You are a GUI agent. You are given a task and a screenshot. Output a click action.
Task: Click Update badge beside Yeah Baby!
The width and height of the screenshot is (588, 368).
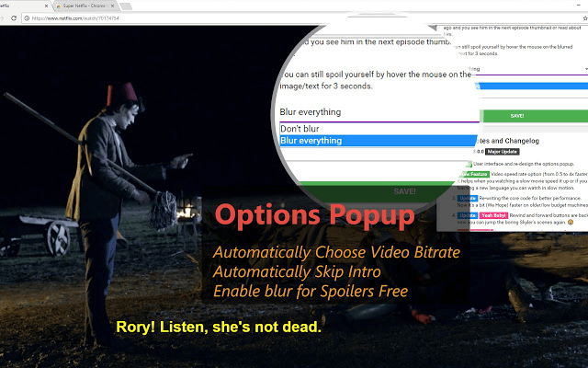pos(468,215)
